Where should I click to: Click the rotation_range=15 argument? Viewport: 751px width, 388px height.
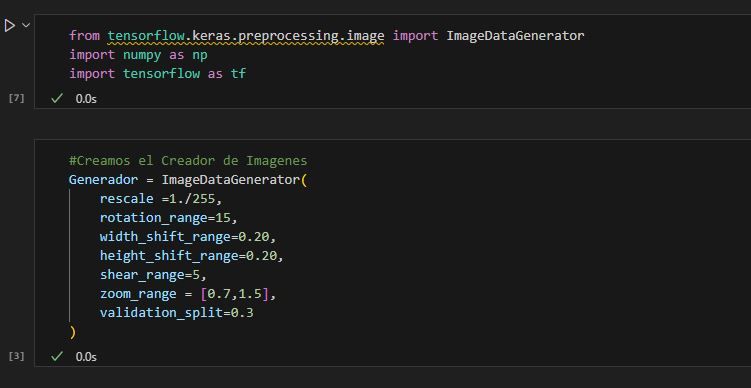pyautogui.click(x=169, y=218)
